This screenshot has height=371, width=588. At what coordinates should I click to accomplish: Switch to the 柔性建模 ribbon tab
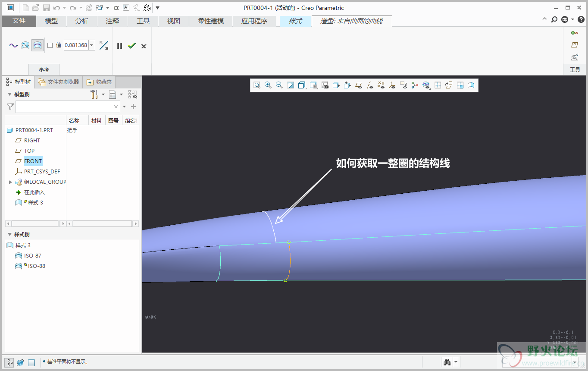tap(211, 21)
